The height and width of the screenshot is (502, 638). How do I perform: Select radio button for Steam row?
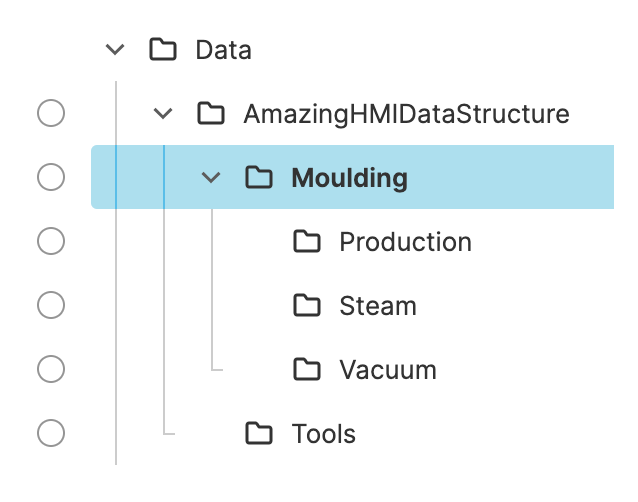tap(51, 305)
